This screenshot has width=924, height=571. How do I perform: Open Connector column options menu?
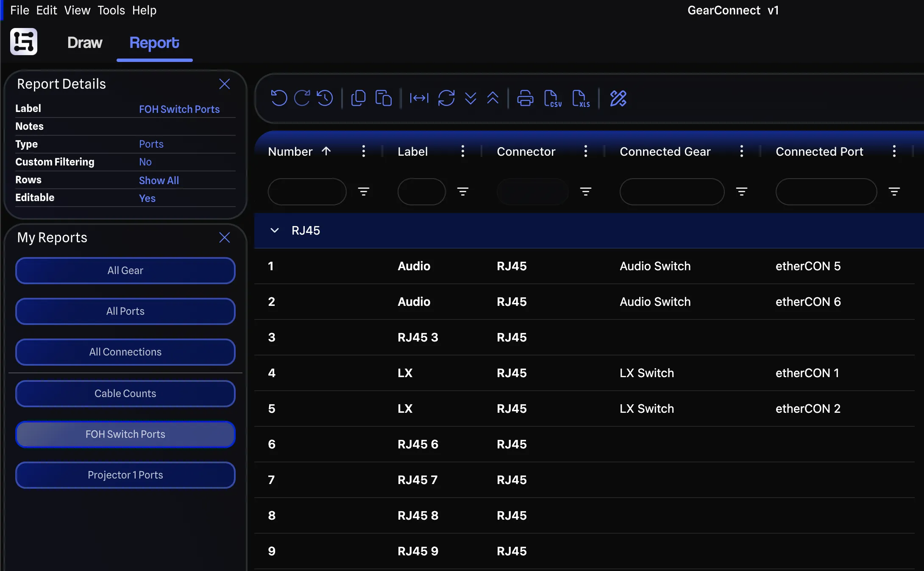pyautogui.click(x=585, y=151)
